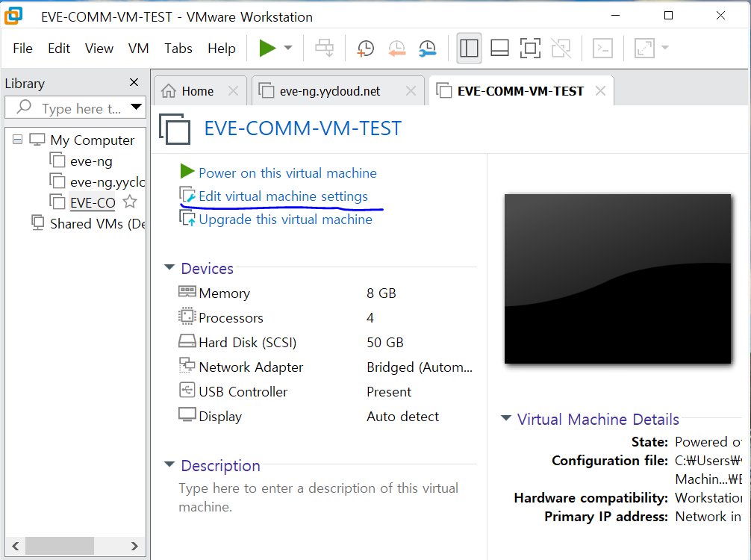Click the Network Adapter icon
This screenshot has width=751, height=560.
pos(187,365)
